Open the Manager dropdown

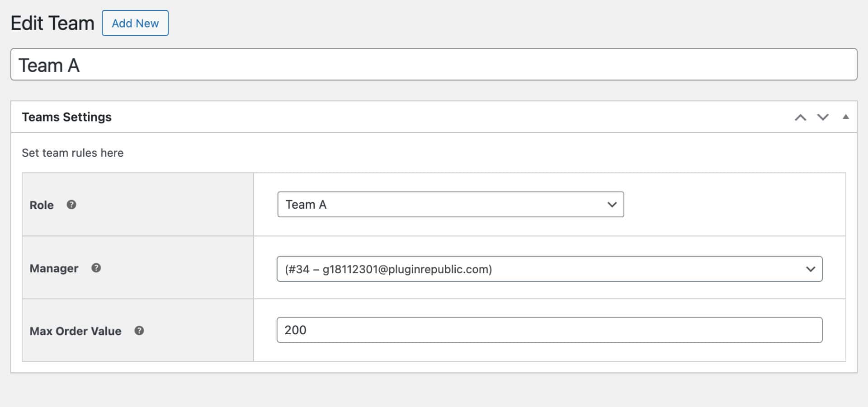click(x=549, y=269)
